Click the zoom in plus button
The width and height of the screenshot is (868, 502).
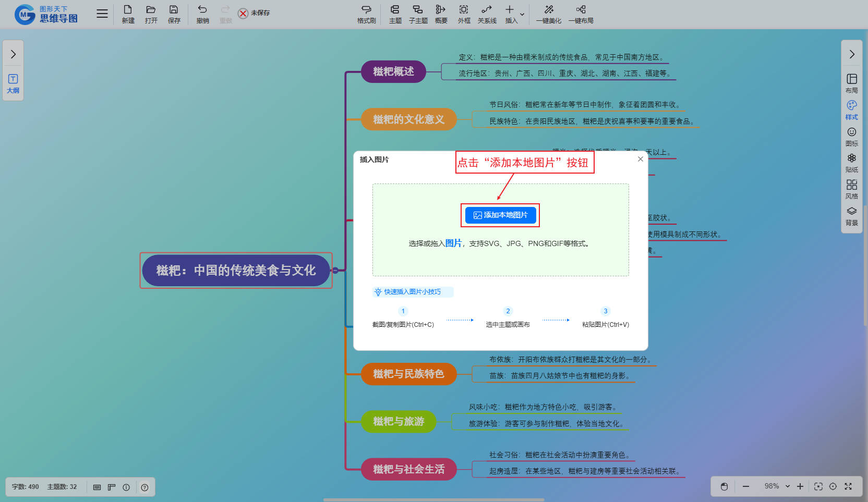(800, 486)
